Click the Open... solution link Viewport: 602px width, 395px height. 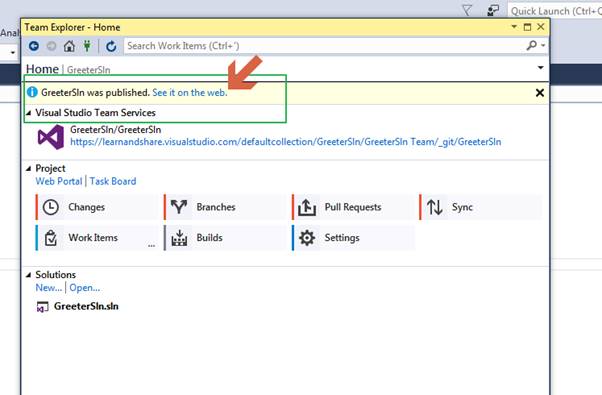[84, 288]
